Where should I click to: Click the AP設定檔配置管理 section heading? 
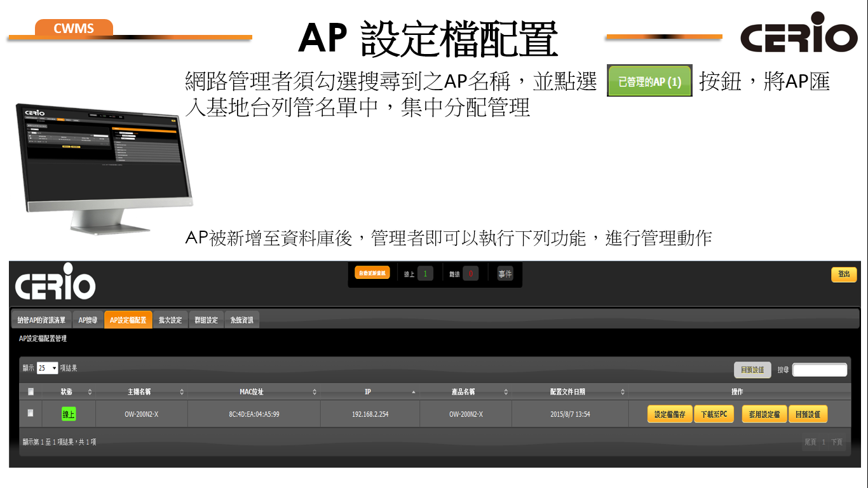43,339
